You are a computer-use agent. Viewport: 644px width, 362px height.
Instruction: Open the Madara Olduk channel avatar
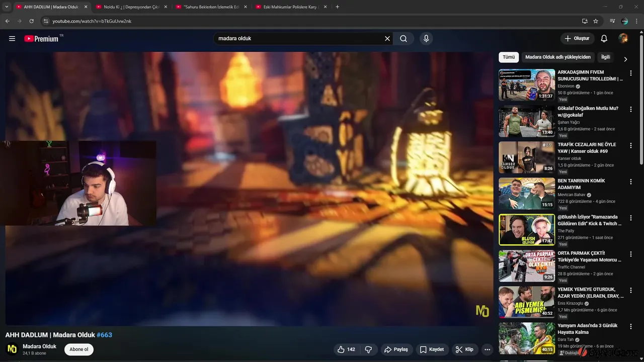(12, 349)
